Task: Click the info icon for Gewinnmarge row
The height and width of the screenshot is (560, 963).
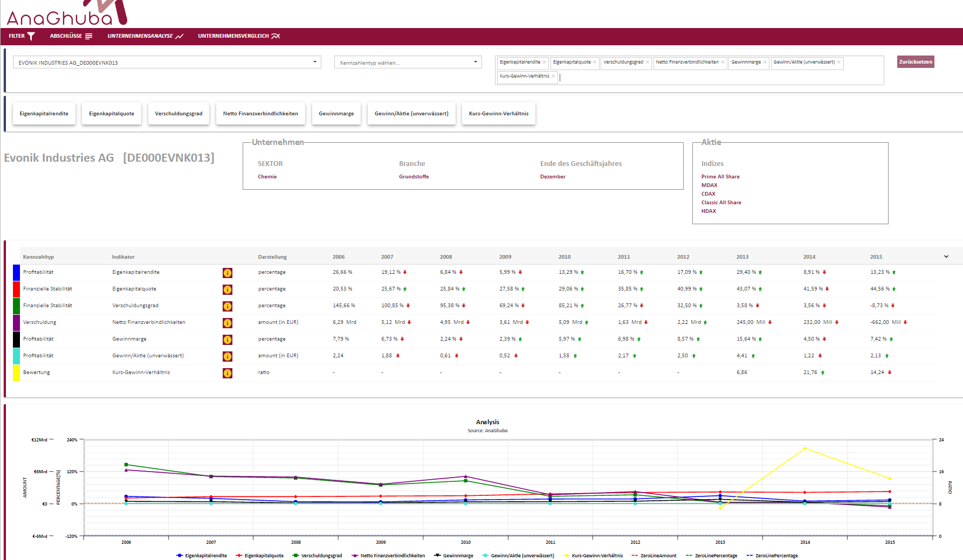Action: pos(228,340)
